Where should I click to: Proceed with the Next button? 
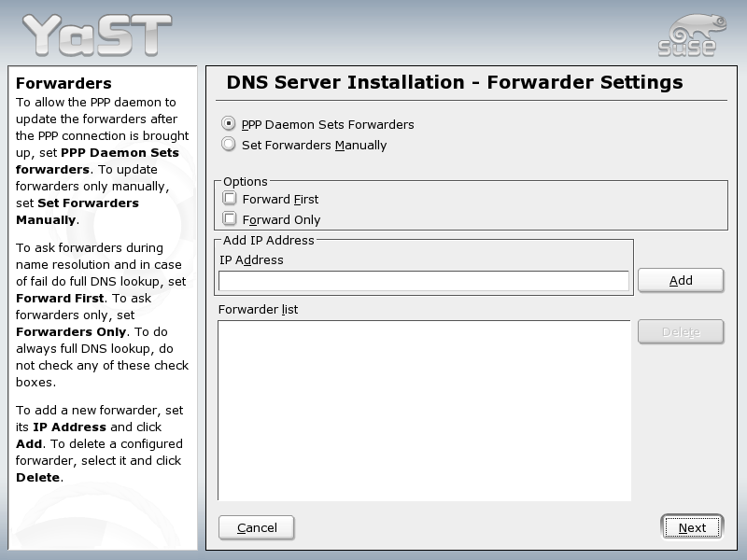[x=692, y=527]
